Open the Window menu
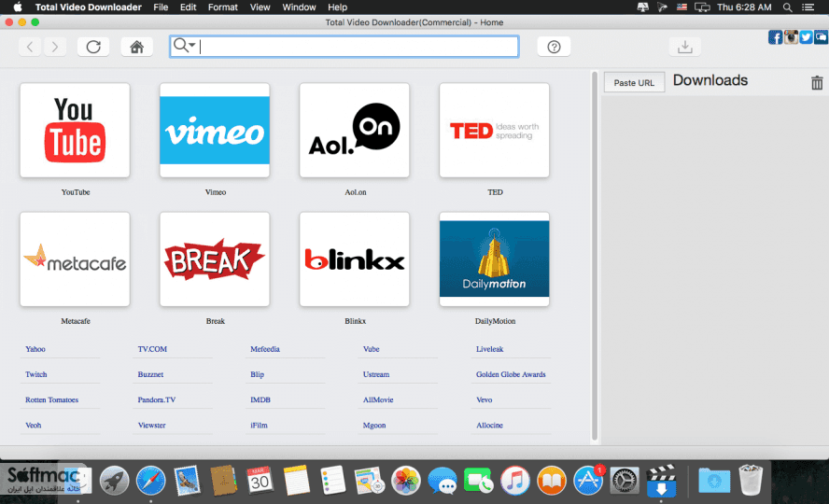 coord(299,7)
